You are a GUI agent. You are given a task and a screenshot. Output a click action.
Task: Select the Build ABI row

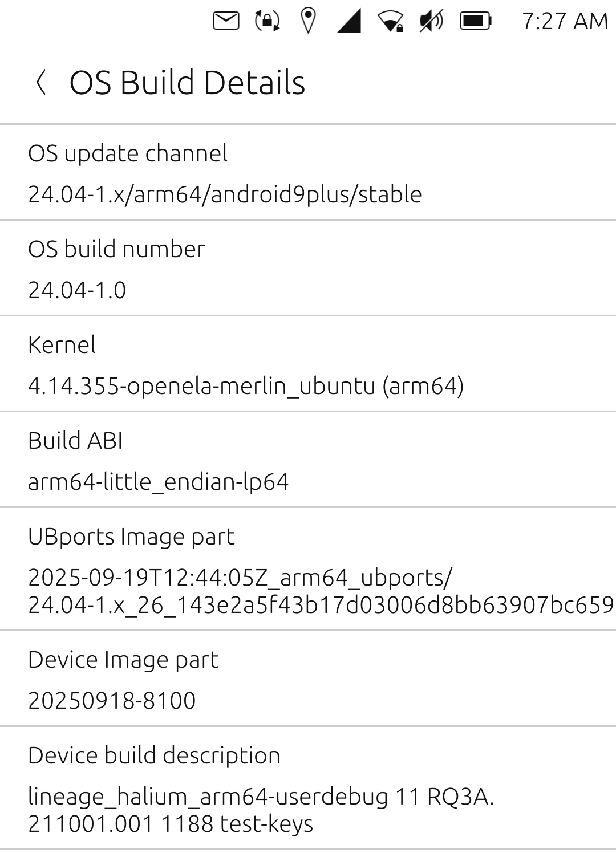pyautogui.click(x=308, y=460)
